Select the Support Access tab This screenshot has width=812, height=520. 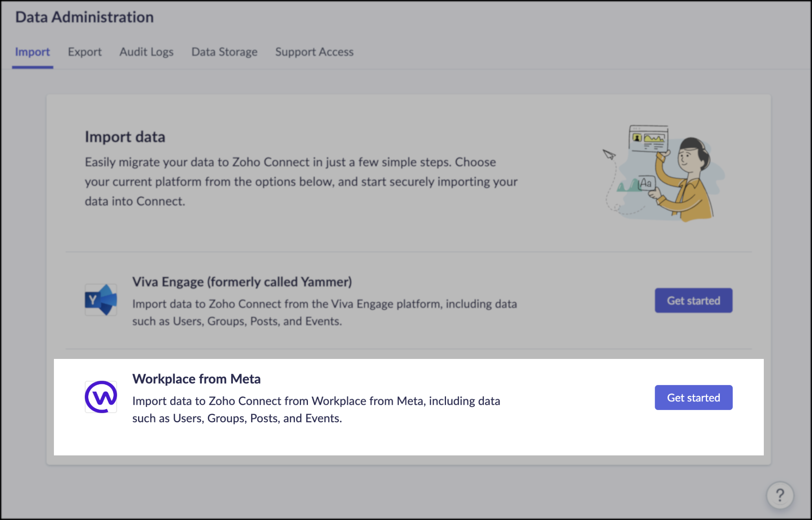[x=314, y=52]
